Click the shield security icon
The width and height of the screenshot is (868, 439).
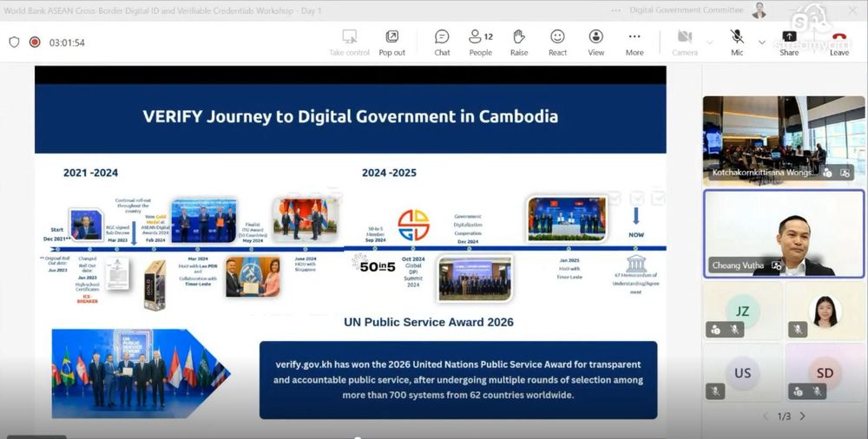[15, 42]
